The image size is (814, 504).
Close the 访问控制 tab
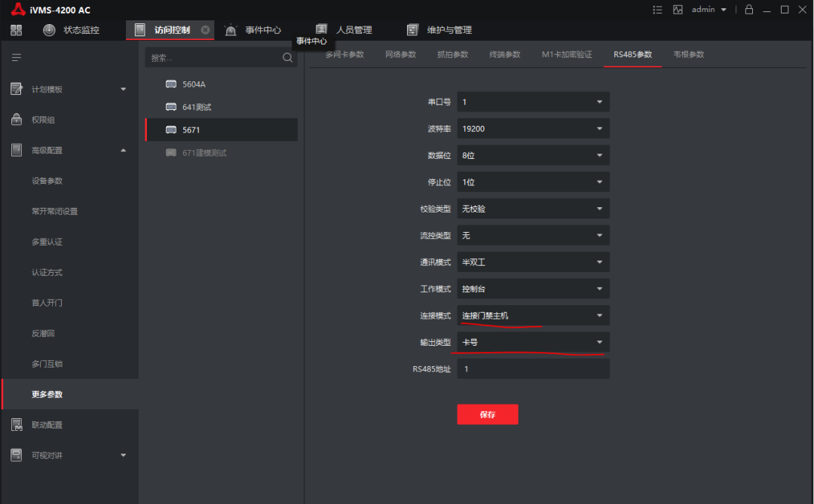pos(205,30)
